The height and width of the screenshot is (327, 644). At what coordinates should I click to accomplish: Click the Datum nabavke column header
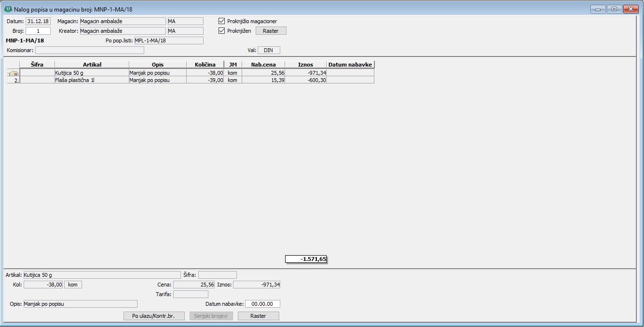coord(350,64)
